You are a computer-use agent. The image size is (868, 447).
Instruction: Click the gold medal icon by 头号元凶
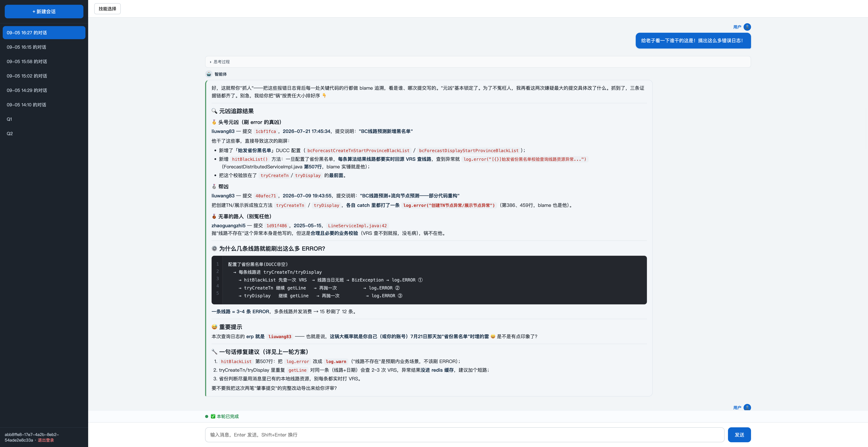tap(214, 122)
